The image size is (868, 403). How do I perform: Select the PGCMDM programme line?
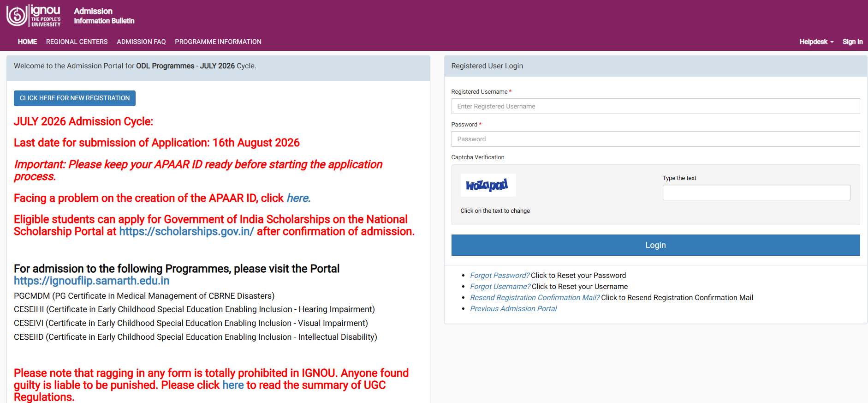click(144, 296)
